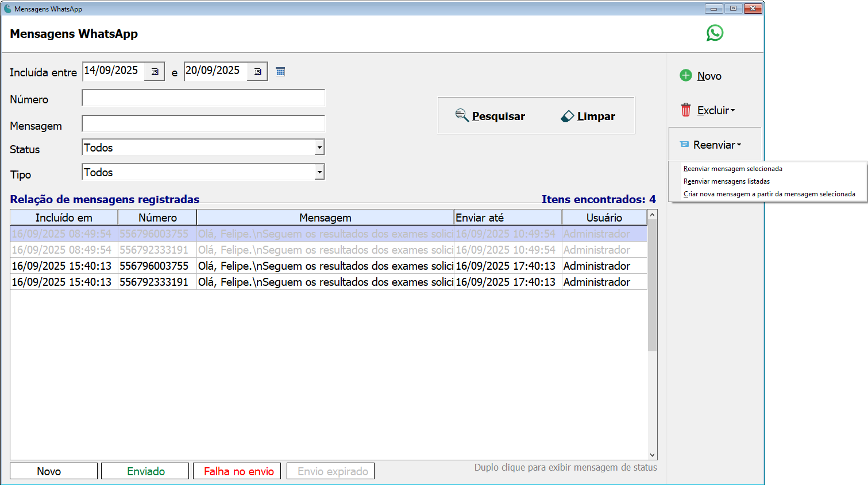Choose Criar nova mensagem a partir da selecionada
The height and width of the screenshot is (485, 868).
769,194
